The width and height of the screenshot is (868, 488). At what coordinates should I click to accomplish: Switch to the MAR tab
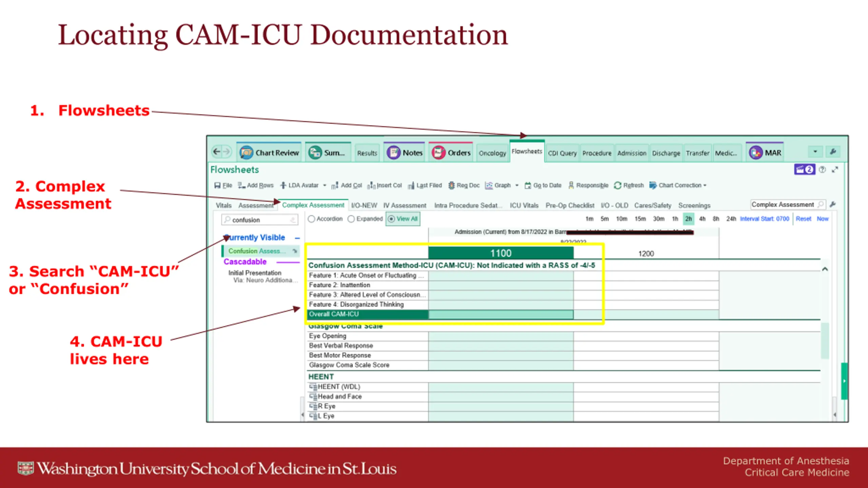point(765,153)
